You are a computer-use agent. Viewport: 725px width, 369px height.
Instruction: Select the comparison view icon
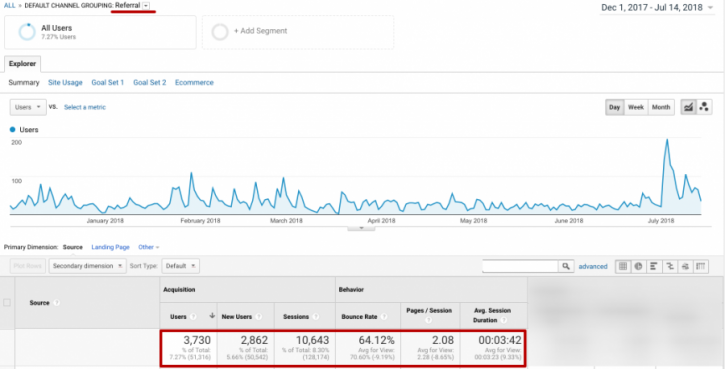click(670, 266)
